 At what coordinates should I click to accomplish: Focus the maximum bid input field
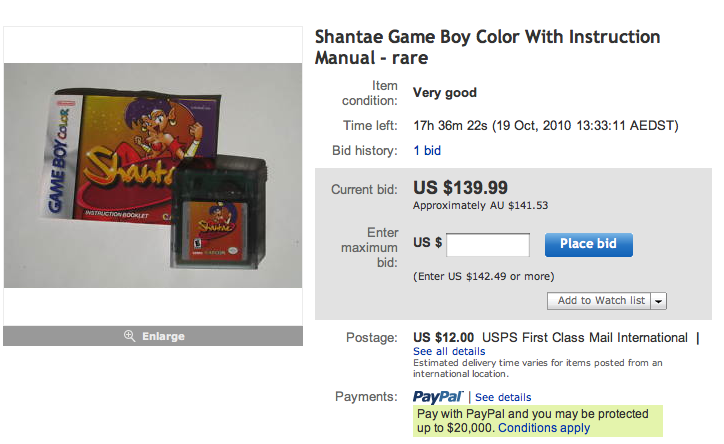click(488, 244)
